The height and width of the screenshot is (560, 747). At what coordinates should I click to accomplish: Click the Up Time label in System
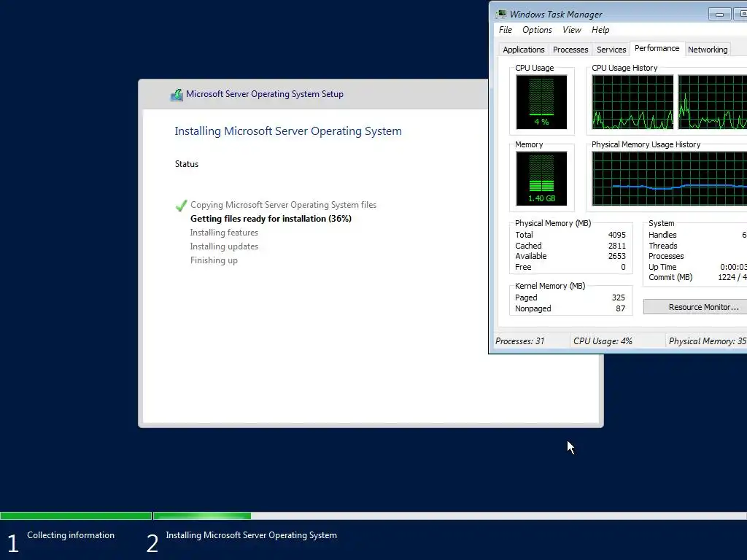pyautogui.click(x=662, y=267)
